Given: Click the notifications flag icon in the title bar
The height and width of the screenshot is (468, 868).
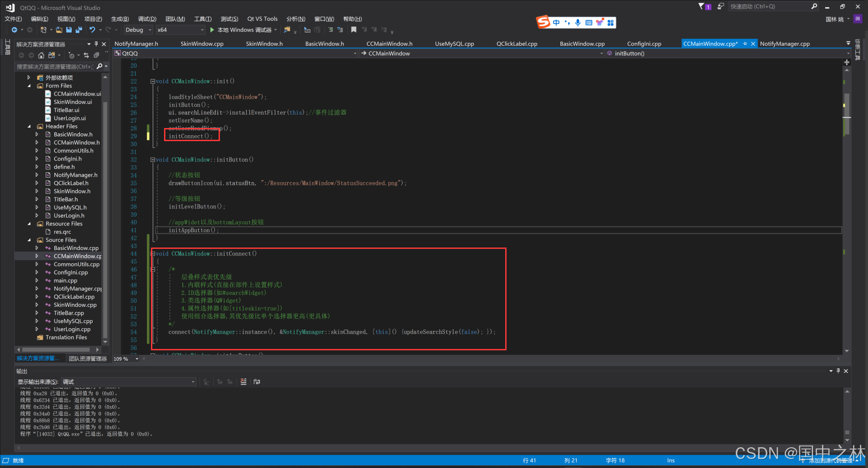Looking at the screenshot, I should pyautogui.click(x=704, y=6).
